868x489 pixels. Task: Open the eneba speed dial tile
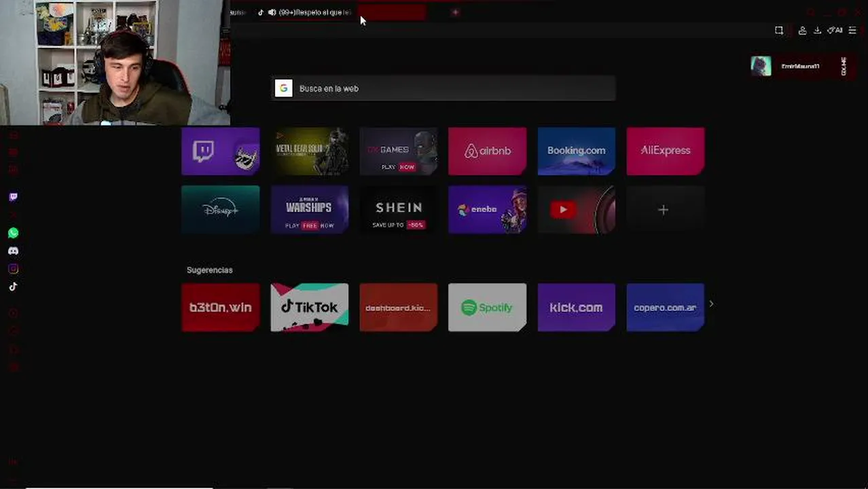pyautogui.click(x=488, y=210)
